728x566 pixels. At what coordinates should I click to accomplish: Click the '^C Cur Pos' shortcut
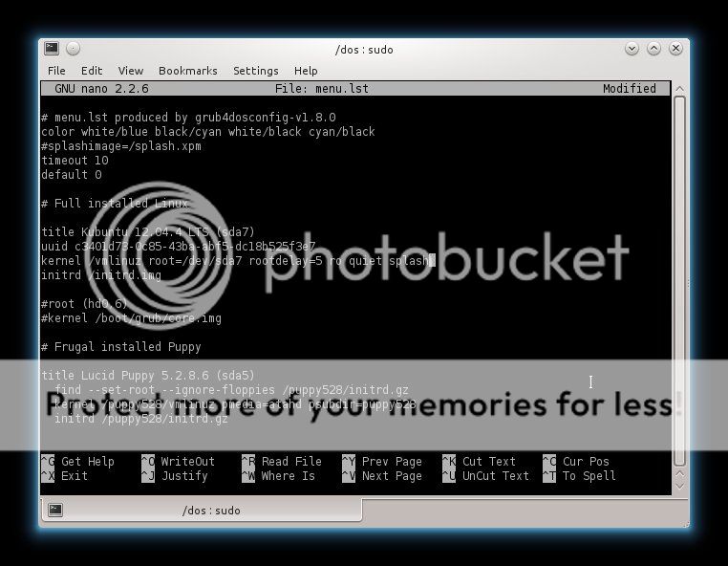coord(576,462)
